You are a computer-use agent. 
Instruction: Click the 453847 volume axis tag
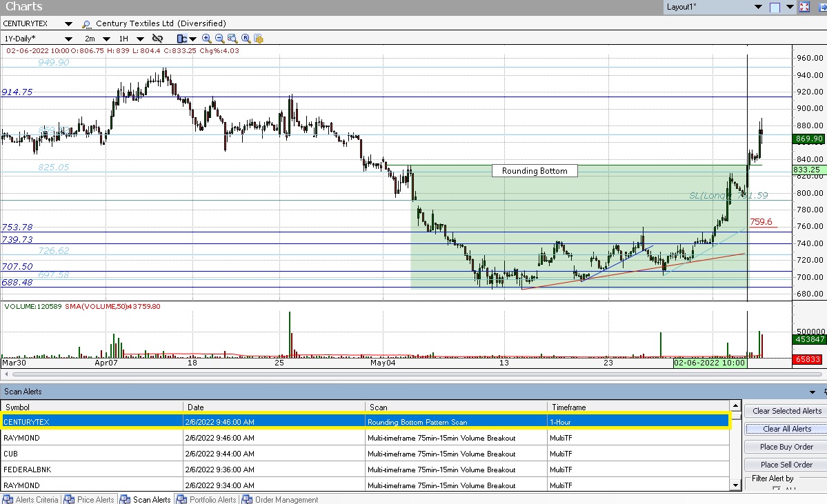(x=809, y=339)
